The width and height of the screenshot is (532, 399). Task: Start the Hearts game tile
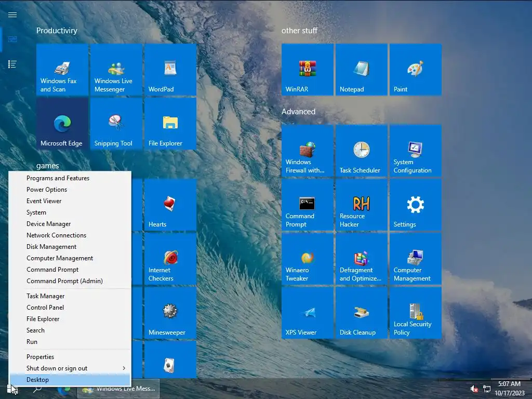point(170,205)
